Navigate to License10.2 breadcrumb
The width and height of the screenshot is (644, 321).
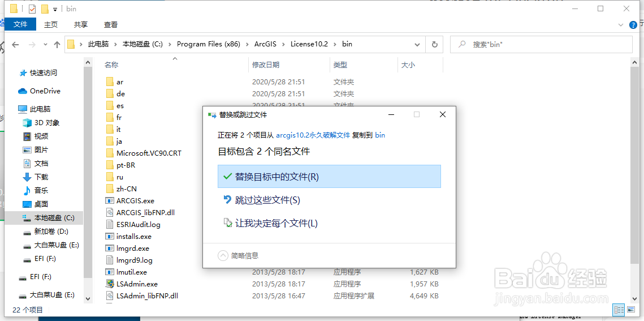309,44
